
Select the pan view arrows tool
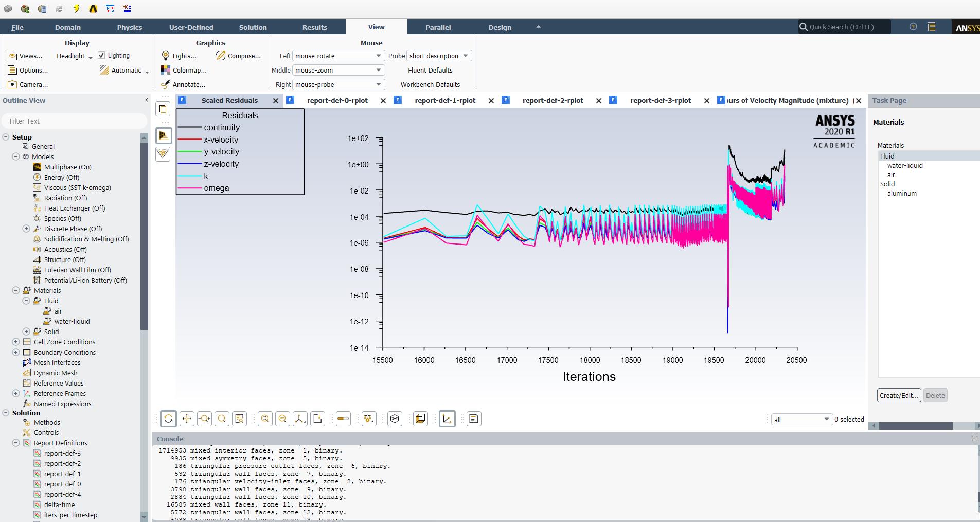(187, 419)
